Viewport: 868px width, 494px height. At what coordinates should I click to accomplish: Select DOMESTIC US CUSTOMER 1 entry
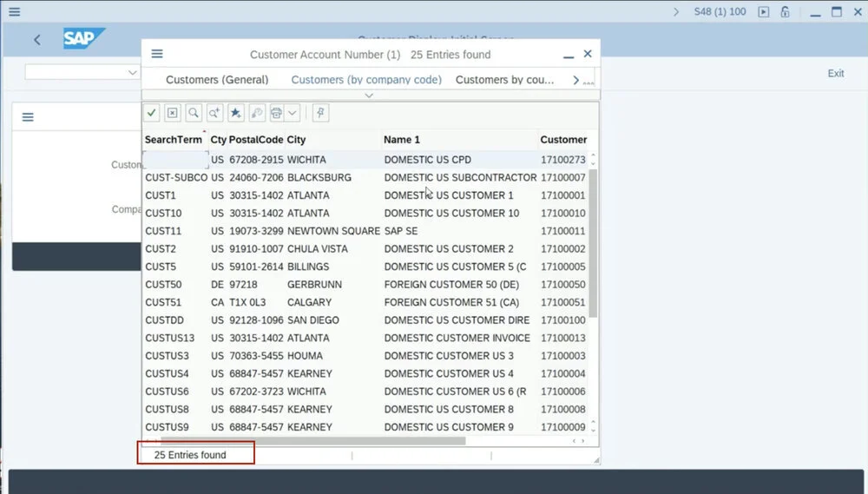point(449,195)
